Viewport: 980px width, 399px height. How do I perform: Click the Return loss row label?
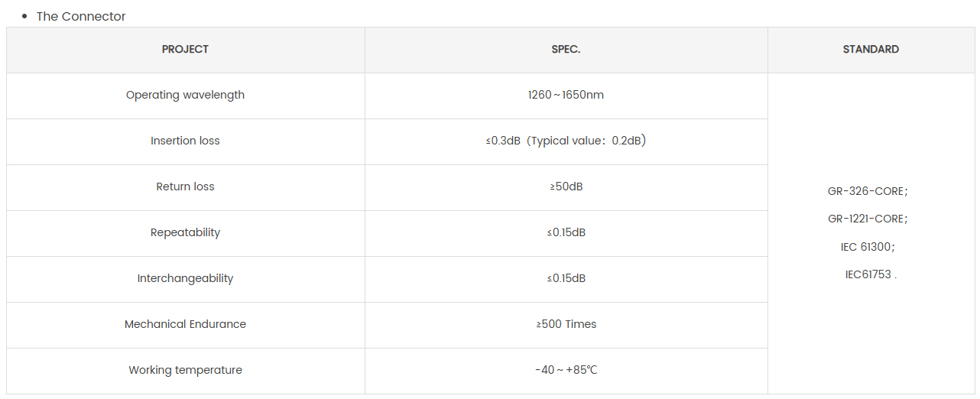(x=185, y=187)
